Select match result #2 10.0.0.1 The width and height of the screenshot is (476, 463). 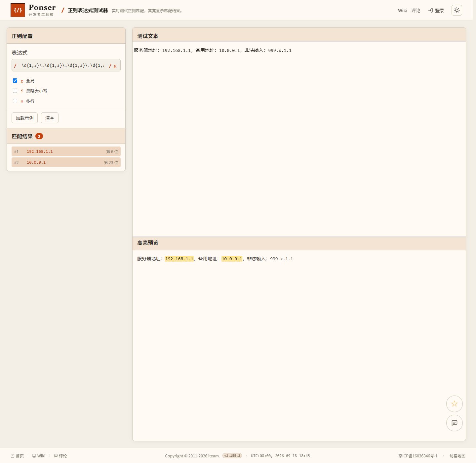pos(66,162)
